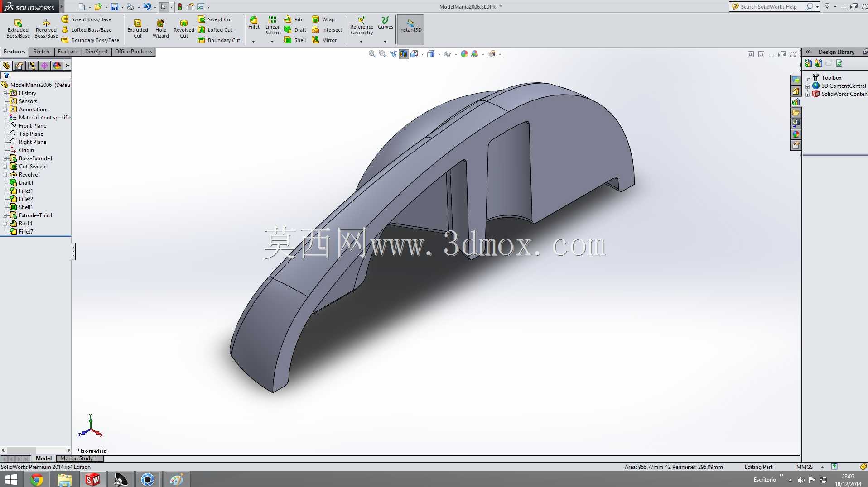Apply the Draft feature tool
Viewport: 868px width, 487px height.
coord(295,30)
